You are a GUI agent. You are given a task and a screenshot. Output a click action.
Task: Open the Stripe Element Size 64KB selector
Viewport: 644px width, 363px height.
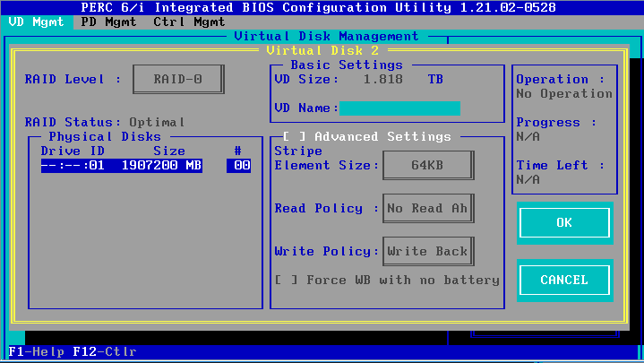tap(428, 165)
